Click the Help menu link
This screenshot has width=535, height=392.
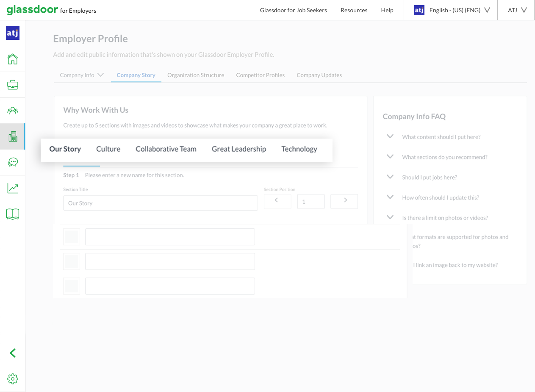[387, 10]
